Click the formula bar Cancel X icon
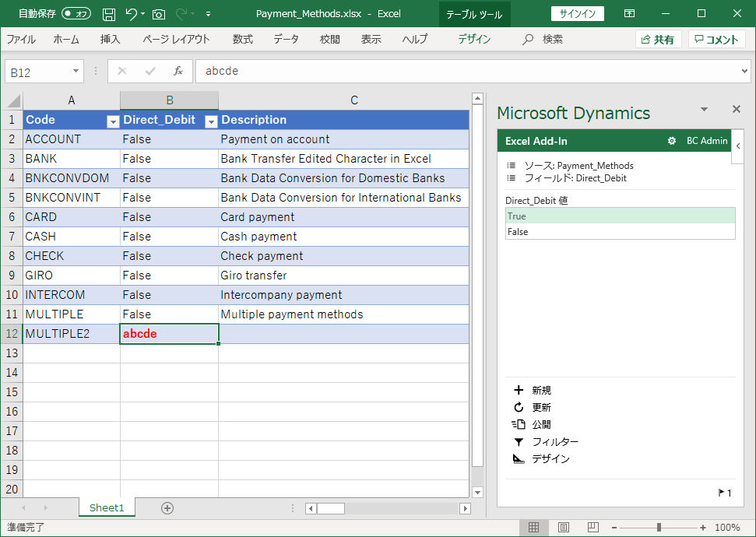Viewport: 756px width, 537px height. coord(122,72)
